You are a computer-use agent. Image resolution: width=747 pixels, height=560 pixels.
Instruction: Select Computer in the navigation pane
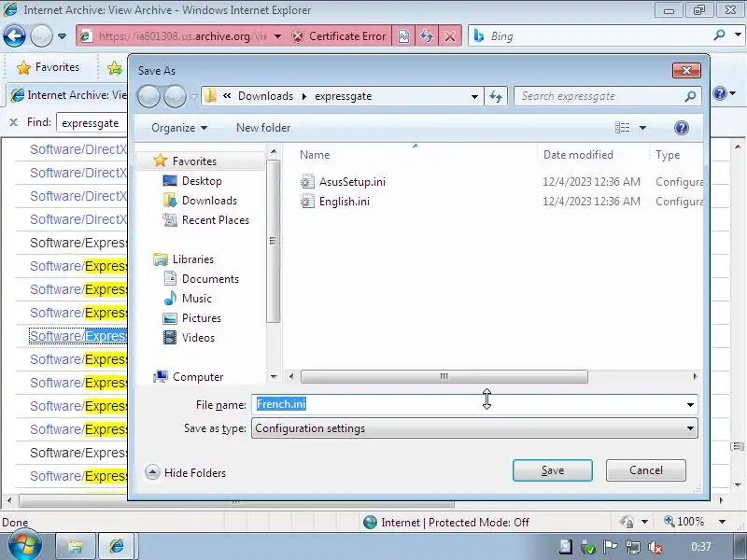pyautogui.click(x=198, y=377)
